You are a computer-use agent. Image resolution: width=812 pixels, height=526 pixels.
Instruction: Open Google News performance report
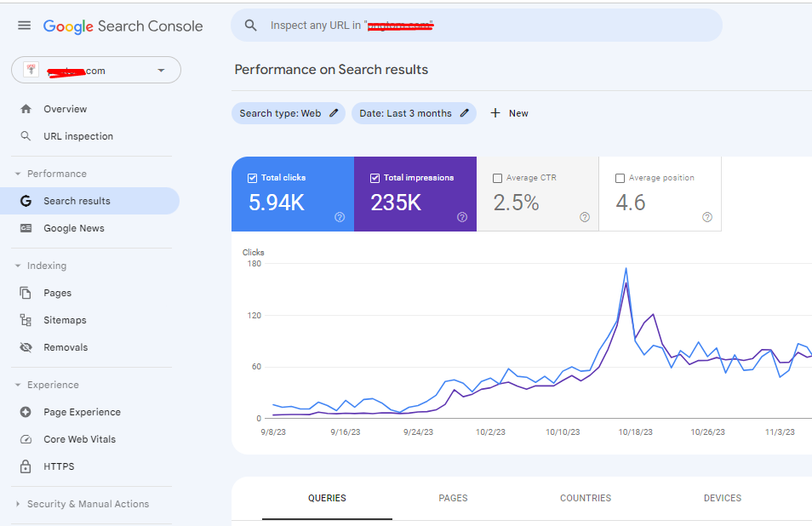(73, 228)
